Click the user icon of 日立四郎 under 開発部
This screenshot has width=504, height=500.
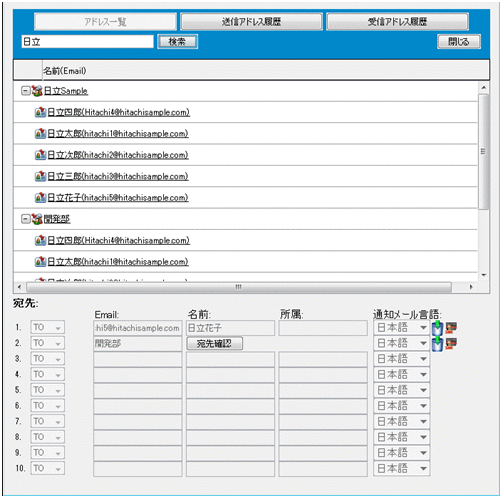[x=40, y=240]
